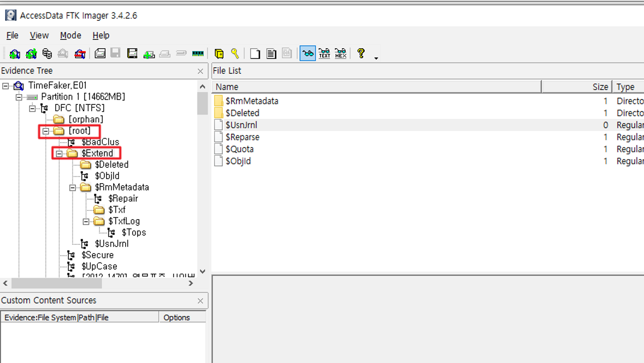Image resolution: width=644 pixels, height=363 pixels.
Task: Open the File menu
Action: (13, 35)
